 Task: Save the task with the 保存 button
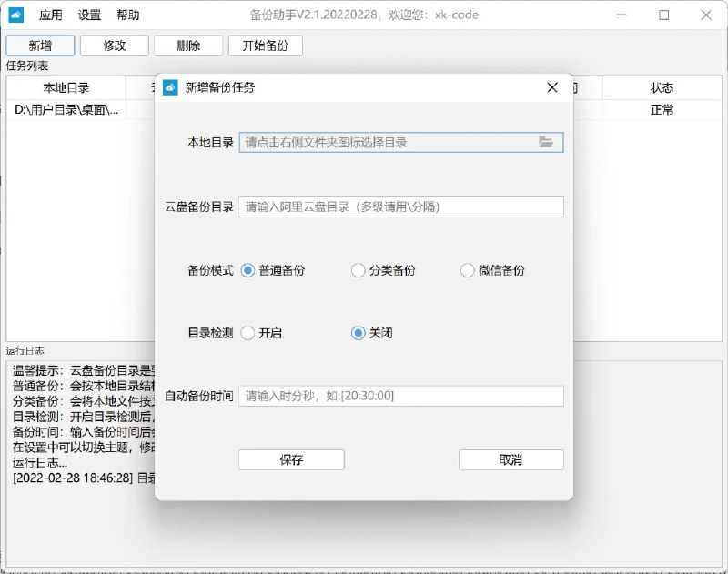(290, 459)
